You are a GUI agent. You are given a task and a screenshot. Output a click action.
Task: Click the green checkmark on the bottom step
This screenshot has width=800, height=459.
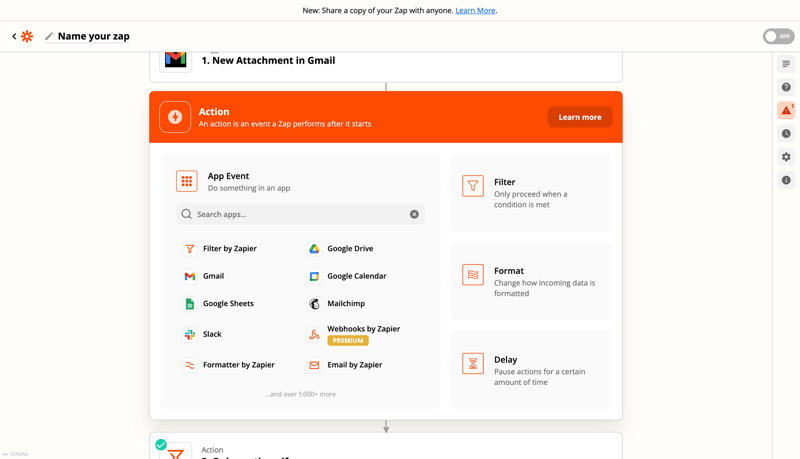pos(161,445)
